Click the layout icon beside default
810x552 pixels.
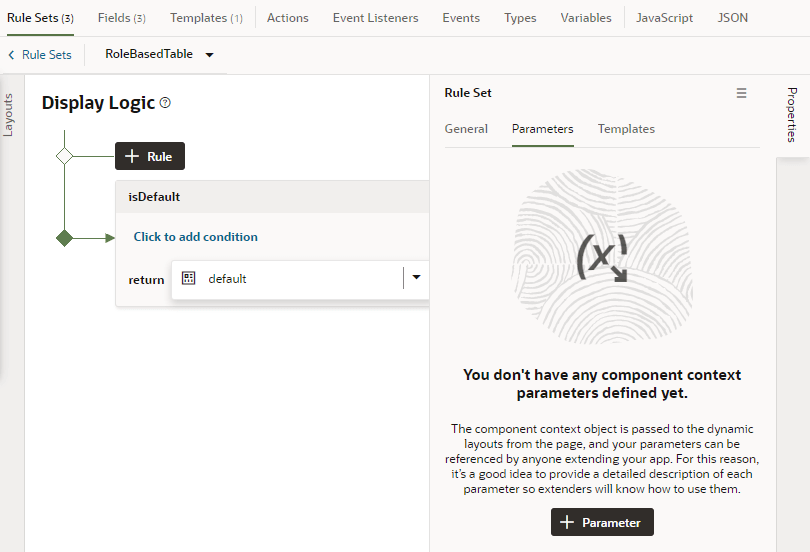[189, 278]
